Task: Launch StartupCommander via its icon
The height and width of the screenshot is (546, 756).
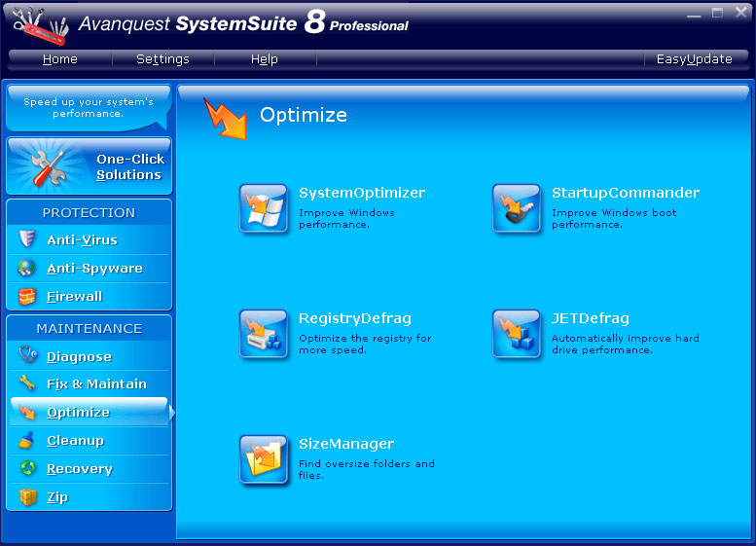Action: pyautogui.click(x=517, y=208)
